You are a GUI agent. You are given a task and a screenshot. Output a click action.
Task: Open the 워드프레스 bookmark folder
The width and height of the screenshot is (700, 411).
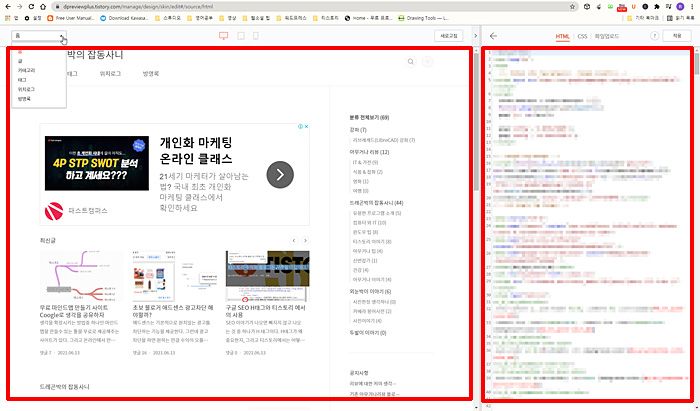[x=292, y=18]
